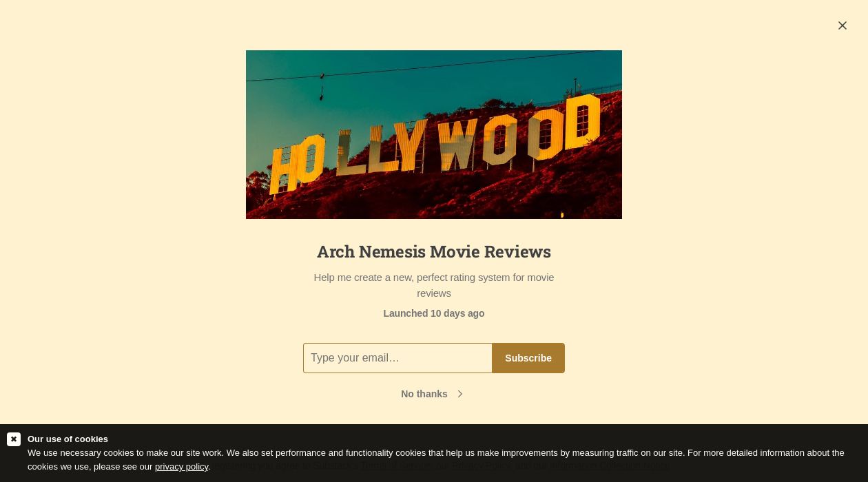Image resolution: width=868 pixels, height=482 pixels.
Task: Choose No thanks to skip subscribing
Action: [x=433, y=394]
